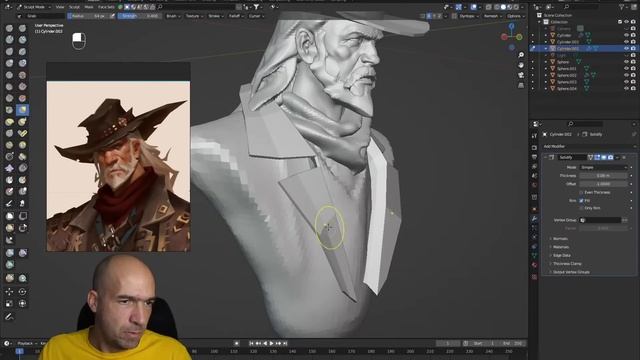Select the highlighted Grab brush tool

click(22, 110)
